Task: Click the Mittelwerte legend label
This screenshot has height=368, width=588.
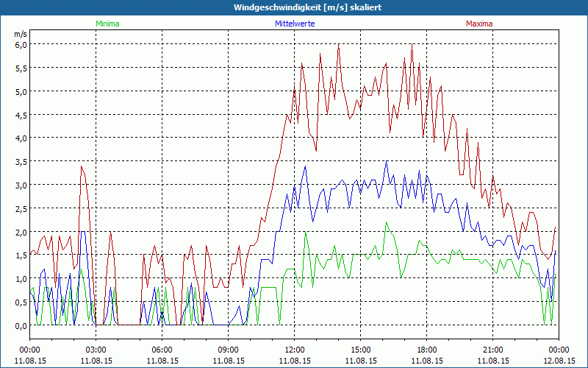Action: (295, 24)
